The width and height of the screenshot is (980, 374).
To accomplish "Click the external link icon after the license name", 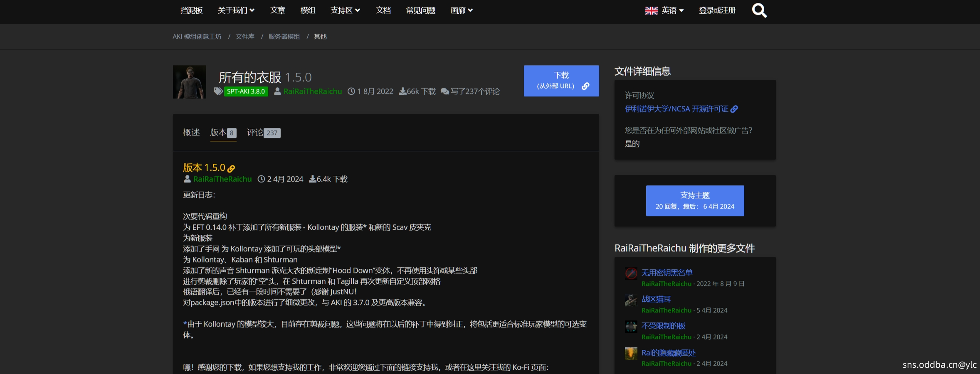I will [x=734, y=109].
